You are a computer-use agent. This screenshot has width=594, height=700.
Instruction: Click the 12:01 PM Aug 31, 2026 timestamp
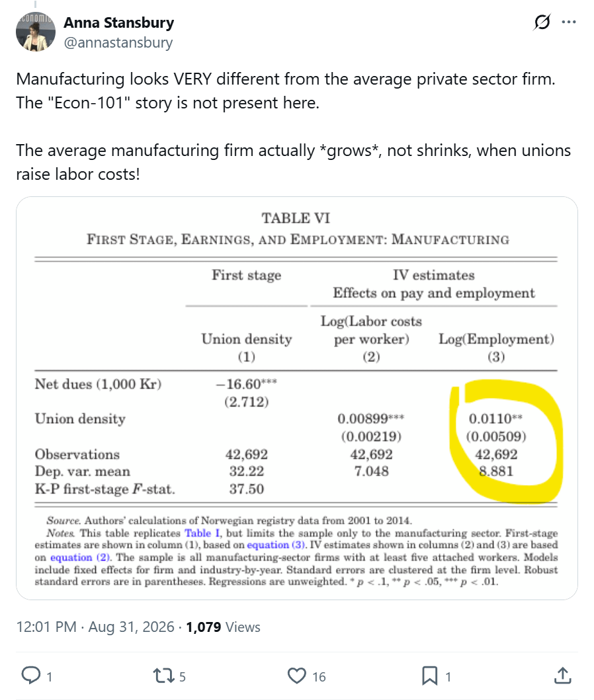pos(95,627)
